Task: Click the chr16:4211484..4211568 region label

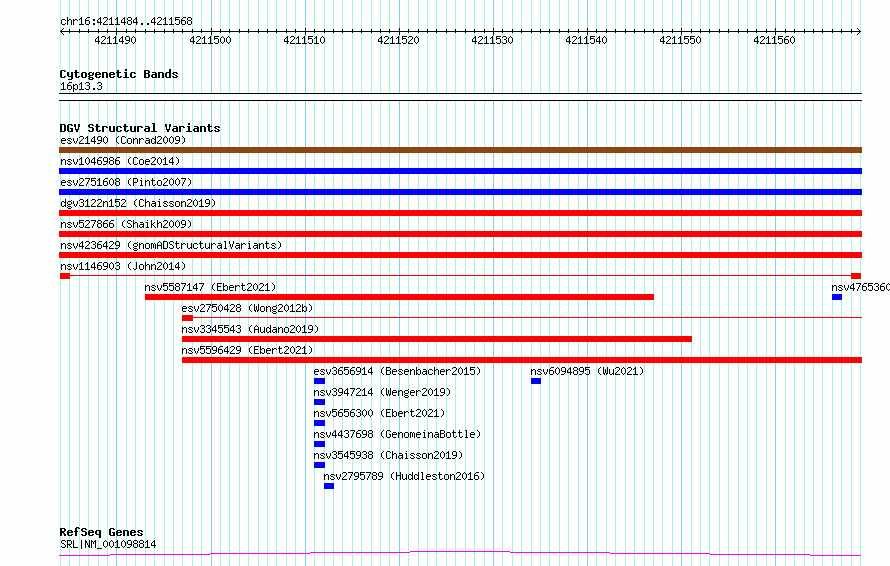Action: [x=126, y=22]
